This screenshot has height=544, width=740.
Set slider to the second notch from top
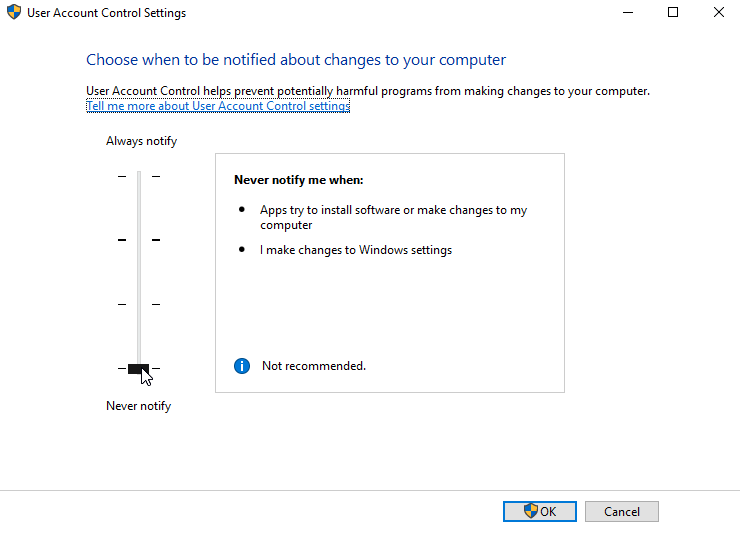pos(139,240)
